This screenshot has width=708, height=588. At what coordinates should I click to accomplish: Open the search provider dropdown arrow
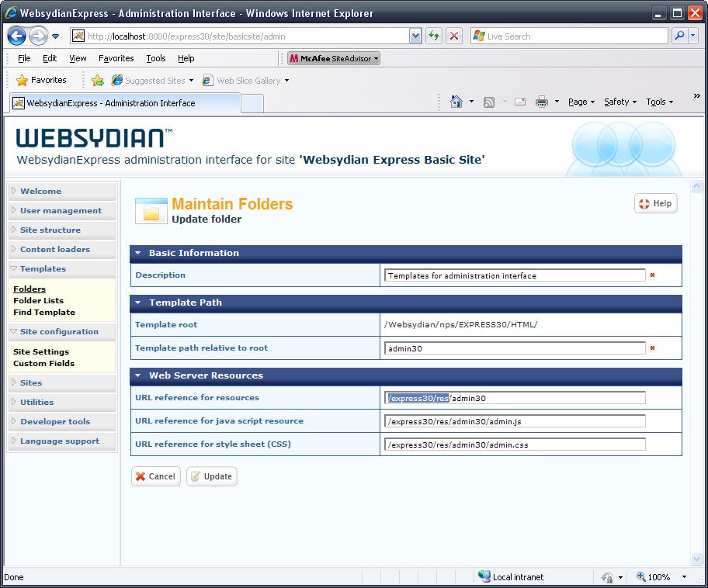coord(693,36)
